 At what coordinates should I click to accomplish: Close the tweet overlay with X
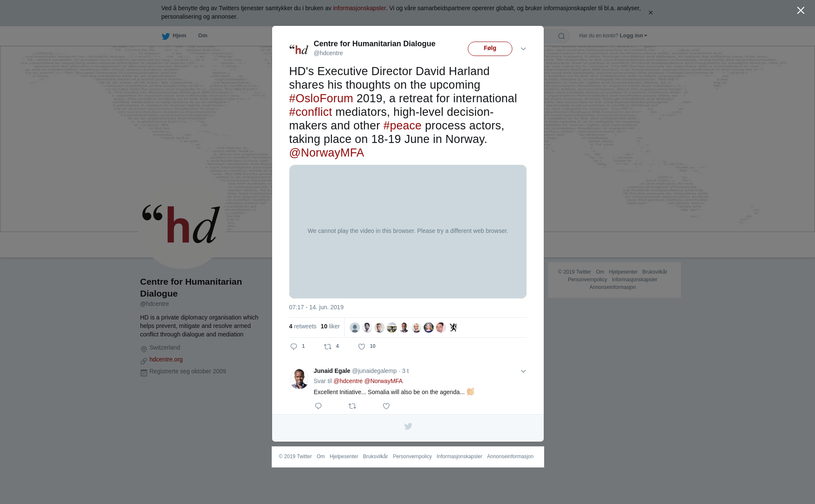[801, 11]
